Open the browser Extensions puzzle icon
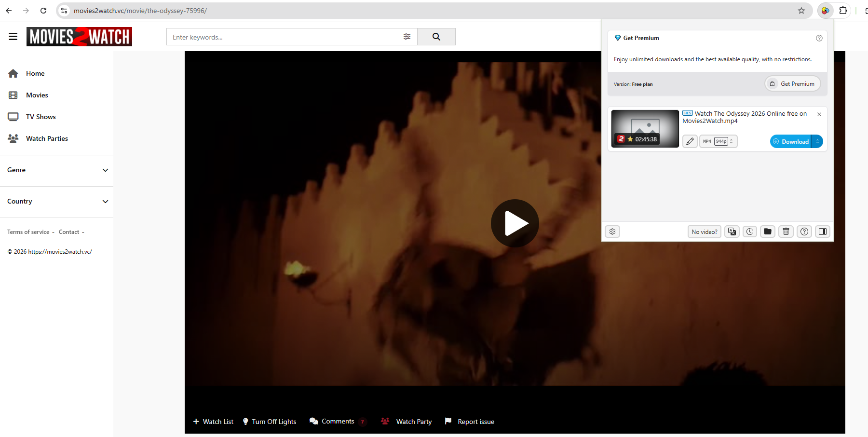Viewport: 868px width, 437px height. point(843,11)
